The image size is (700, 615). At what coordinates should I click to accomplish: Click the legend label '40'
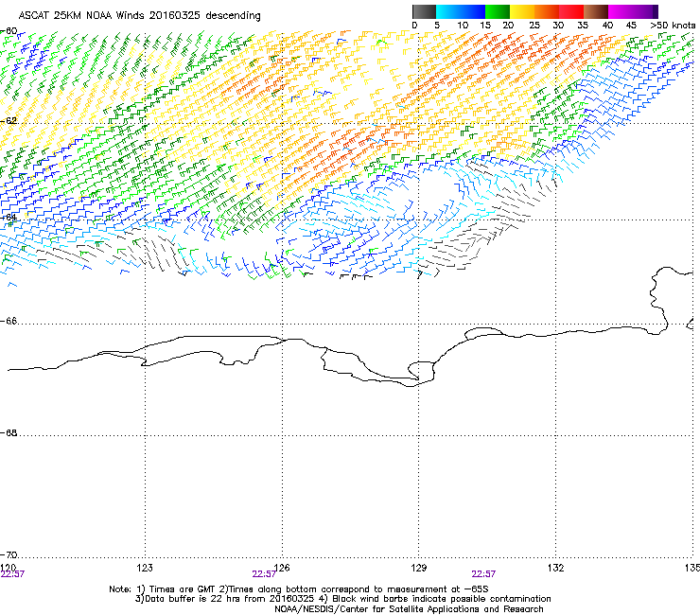[607, 26]
